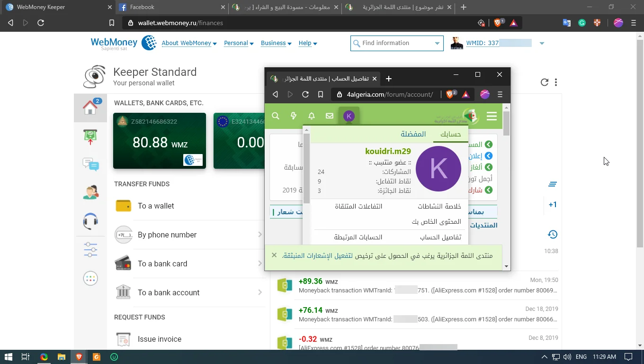
Task: Select the 80.88 WMZ wallet card
Action: coord(160,141)
